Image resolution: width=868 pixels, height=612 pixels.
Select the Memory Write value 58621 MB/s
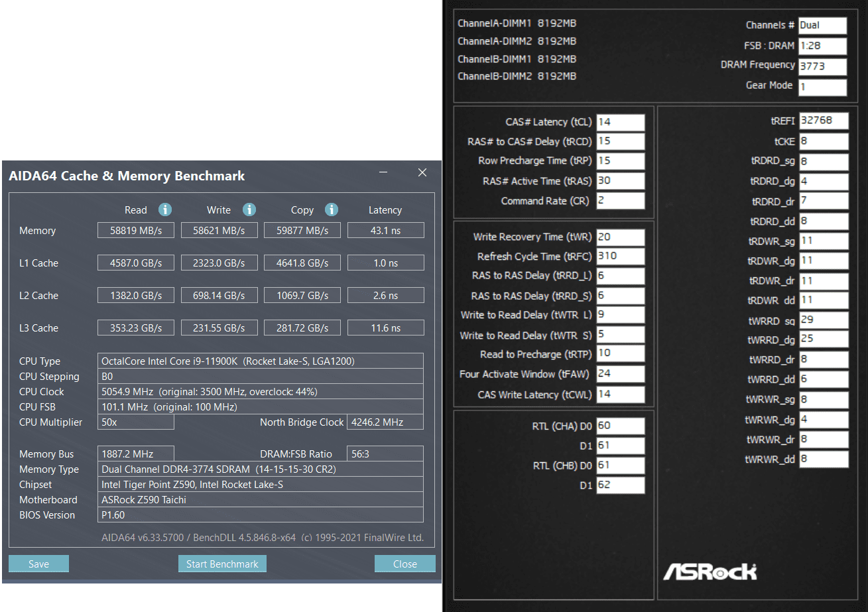pos(219,230)
